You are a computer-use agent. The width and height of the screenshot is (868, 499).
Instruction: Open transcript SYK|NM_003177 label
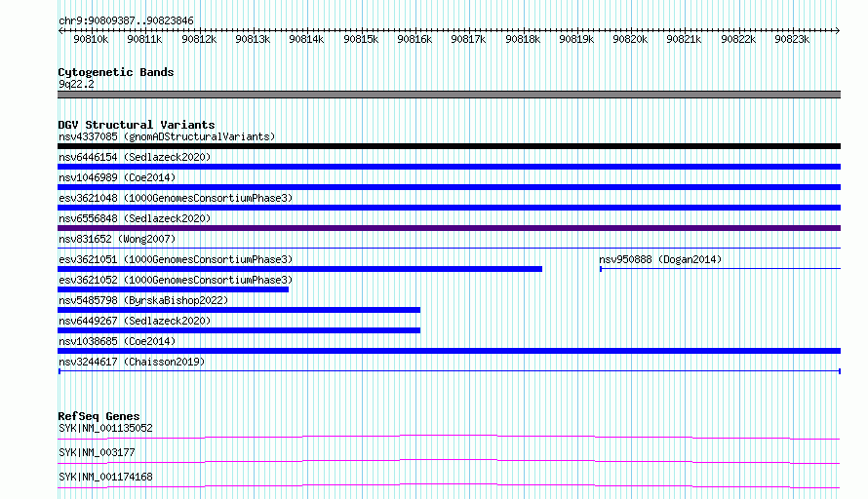tap(97, 452)
